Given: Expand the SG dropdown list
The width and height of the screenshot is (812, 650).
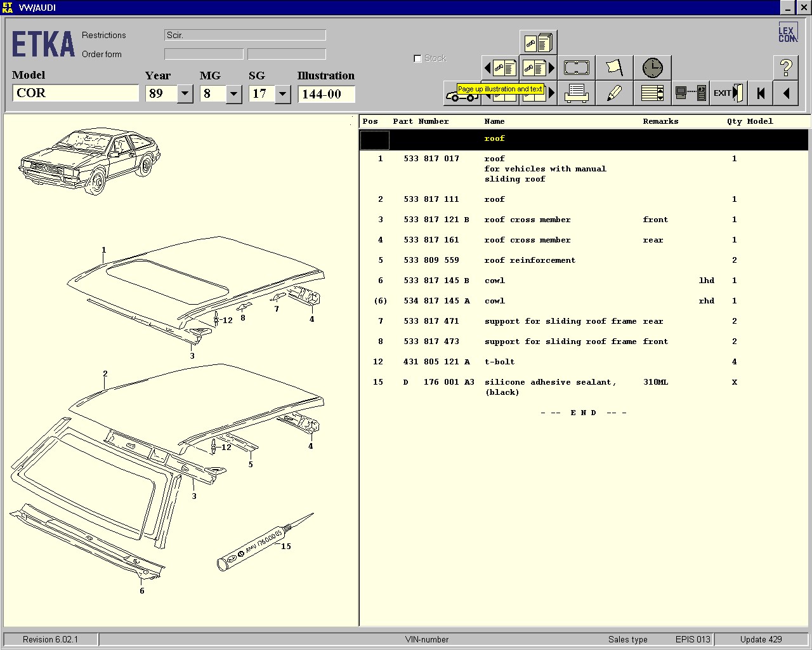Looking at the screenshot, I should (x=282, y=94).
